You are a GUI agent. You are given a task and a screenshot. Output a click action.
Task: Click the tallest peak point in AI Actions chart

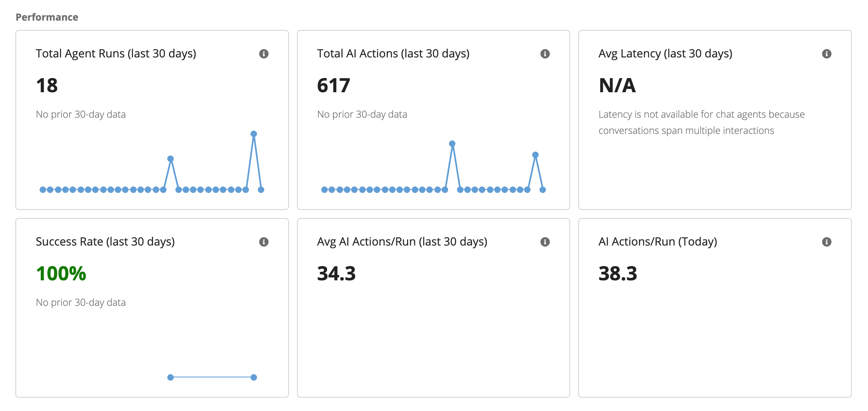tap(452, 144)
